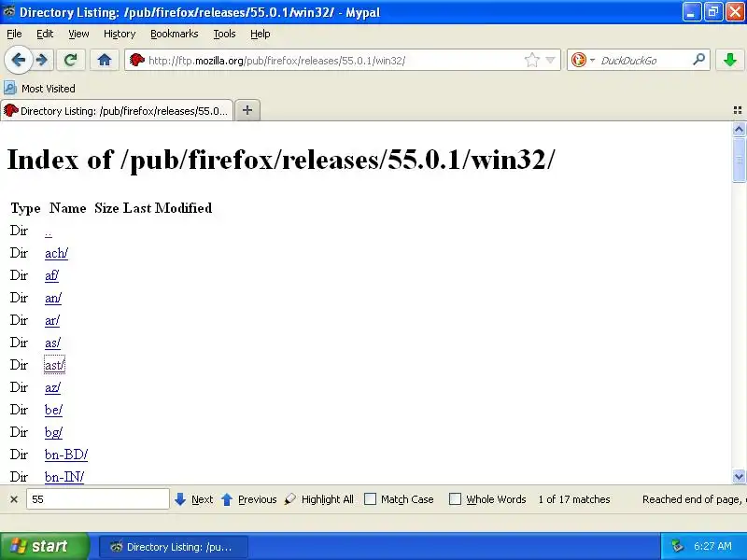Select the Directory Listing taskbar button
Viewport: 747px width, 560px height.
pyautogui.click(x=174, y=547)
